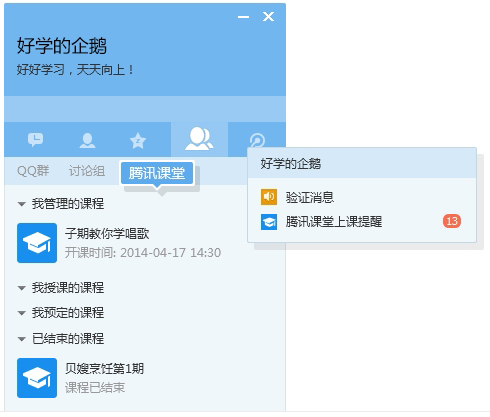This screenshot has width=490, height=417.
Task: Switch to the contacts person icon tab
Action: [87, 140]
